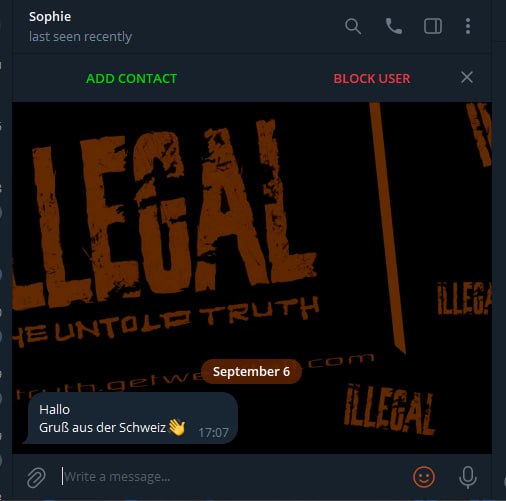Record a voice message with microphone
506x501 pixels.
point(468,477)
